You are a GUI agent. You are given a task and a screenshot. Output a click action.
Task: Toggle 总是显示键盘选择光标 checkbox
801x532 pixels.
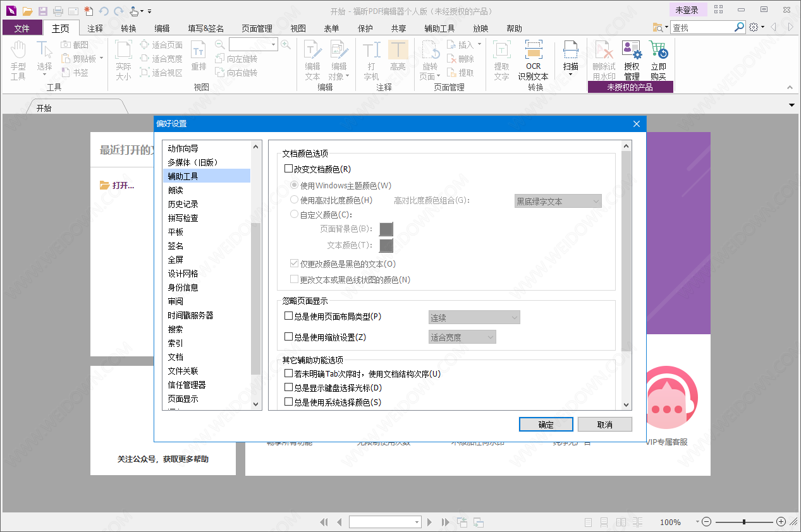(x=289, y=387)
